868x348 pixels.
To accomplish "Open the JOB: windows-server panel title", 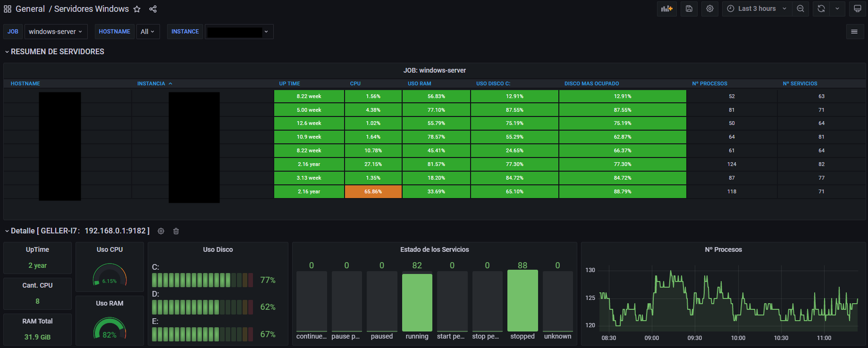I will (x=435, y=70).
